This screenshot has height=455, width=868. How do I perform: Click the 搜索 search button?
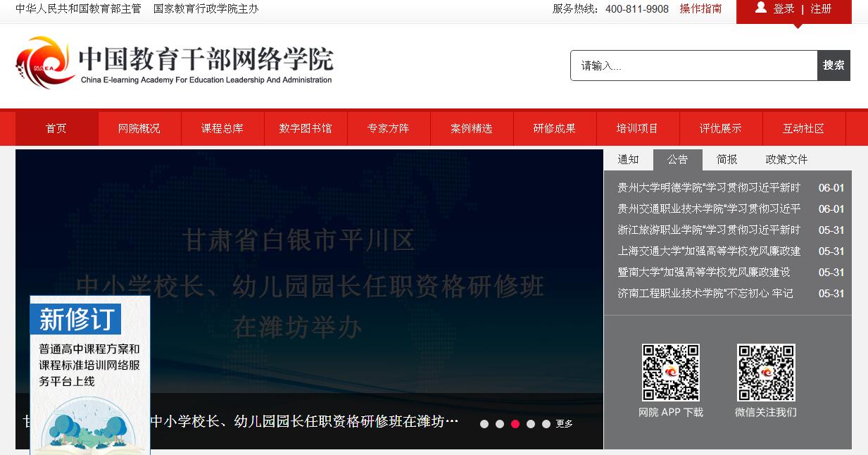click(834, 66)
